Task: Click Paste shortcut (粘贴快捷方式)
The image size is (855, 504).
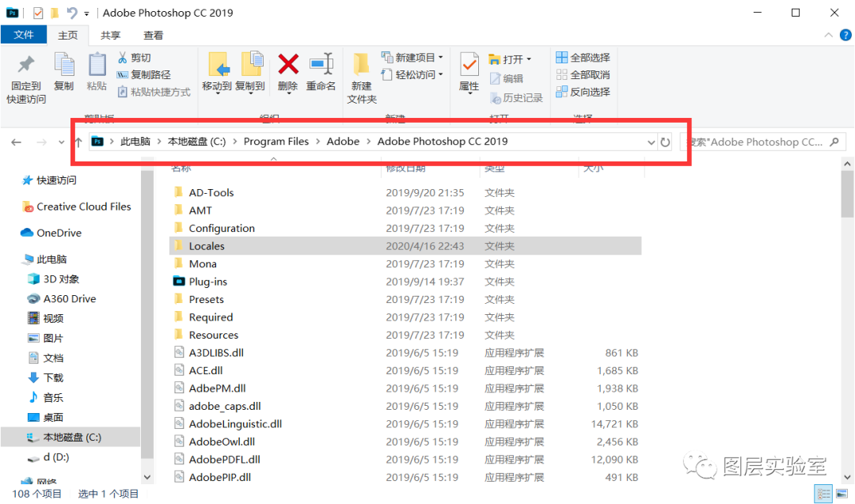Action: (x=154, y=92)
